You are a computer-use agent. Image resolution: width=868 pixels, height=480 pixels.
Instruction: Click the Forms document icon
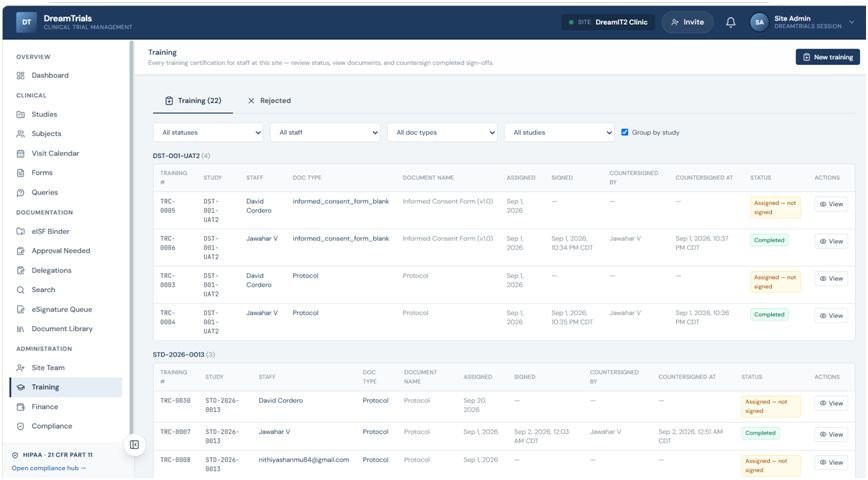tap(20, 173)
